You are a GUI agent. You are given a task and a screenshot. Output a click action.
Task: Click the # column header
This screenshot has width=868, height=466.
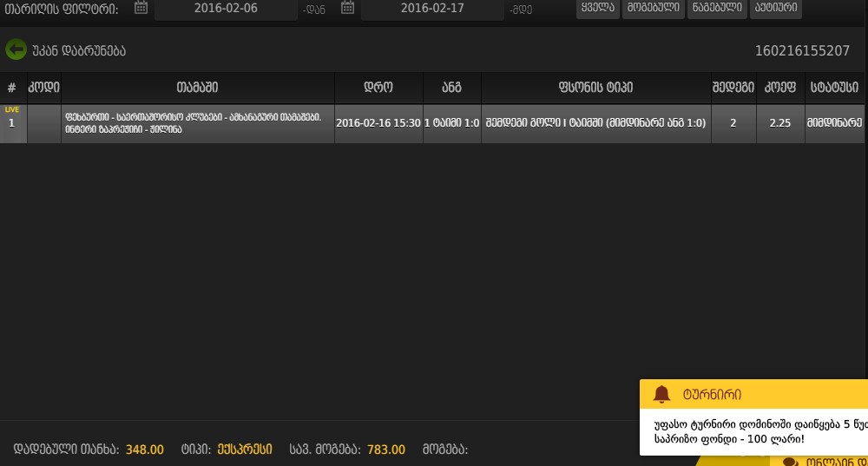point(11,88)
